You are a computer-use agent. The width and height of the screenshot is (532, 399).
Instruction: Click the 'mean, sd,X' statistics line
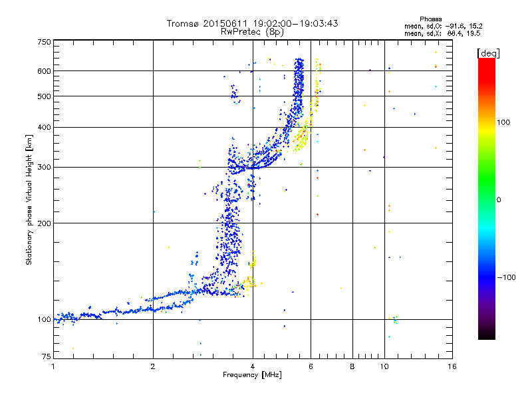point(442,33)
